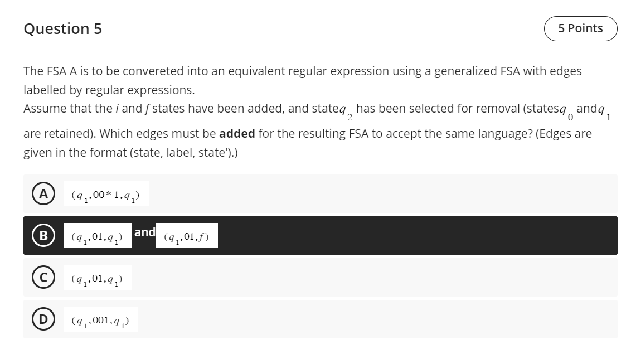Select the highlighted option B circle
This screenshot has height=364, width=631.
click(x=43, y=235)
